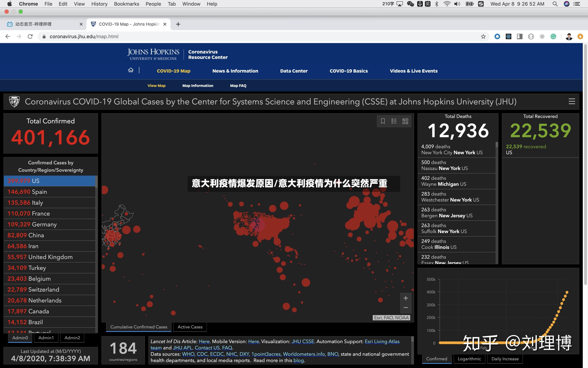588x368 pixels.
Task: Open News & Information nav item
Action: (x=235, y=71)
